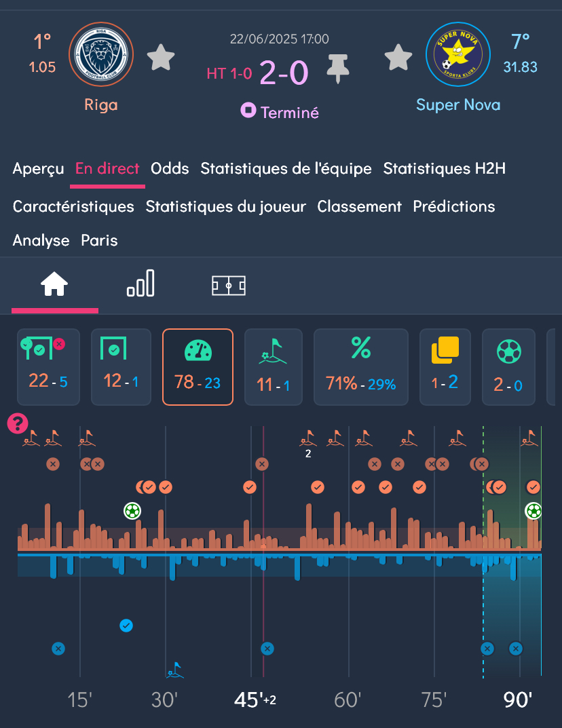Viewport: 562px width, 728px height.
Task: Switch to the Odds tab
Action: [170, 168]
